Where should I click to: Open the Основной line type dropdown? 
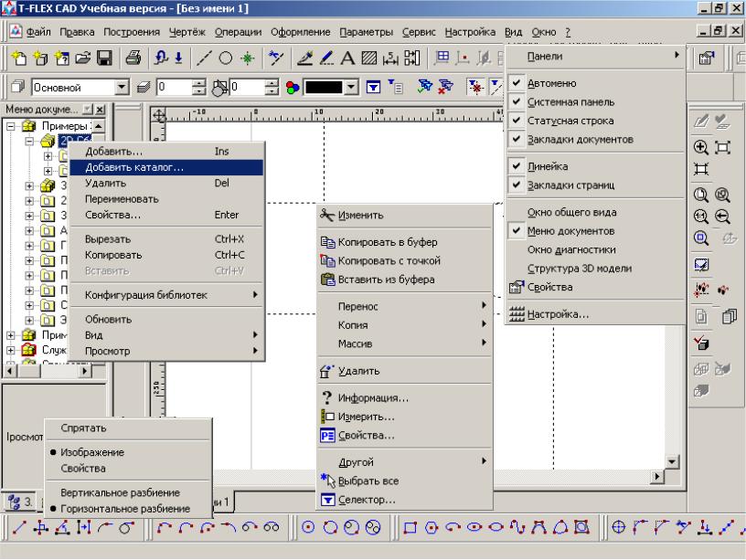coord(122,87)
